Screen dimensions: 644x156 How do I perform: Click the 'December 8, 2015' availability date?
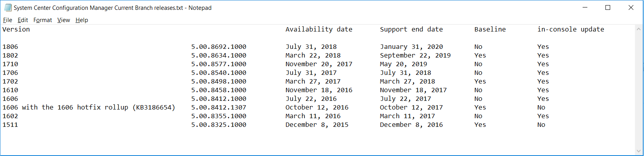(317, 125)
